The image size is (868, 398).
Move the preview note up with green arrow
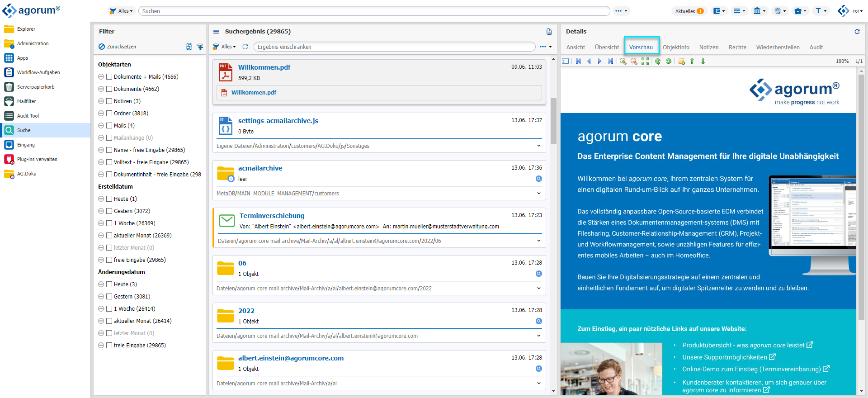coord(692,61)
